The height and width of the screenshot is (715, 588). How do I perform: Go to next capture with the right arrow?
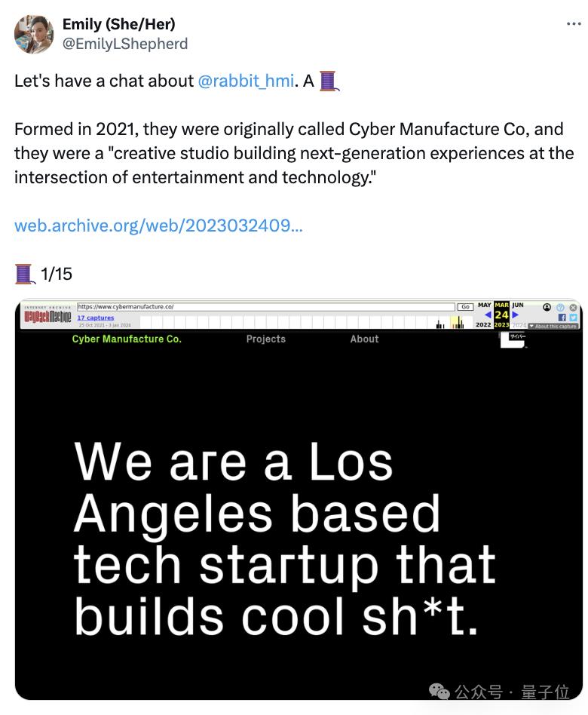(x=515, y=315)
